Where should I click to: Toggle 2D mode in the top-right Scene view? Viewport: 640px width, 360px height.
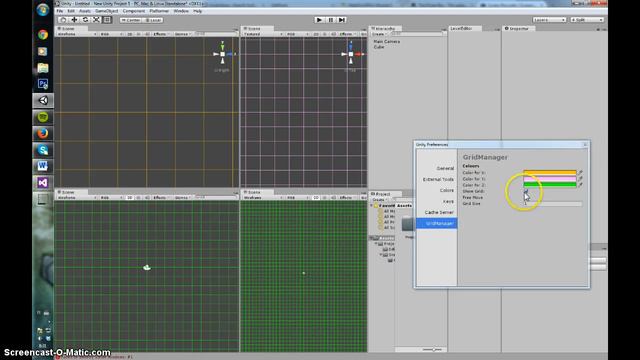tap(316, 34)
